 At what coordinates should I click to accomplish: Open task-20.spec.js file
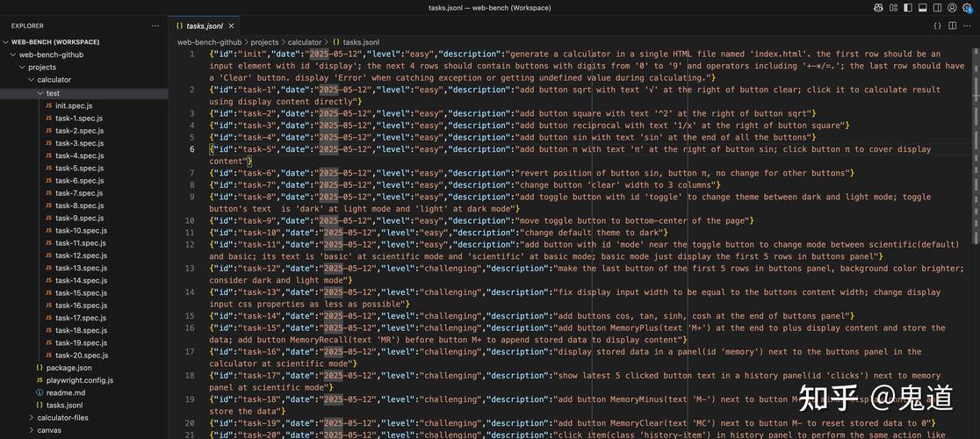coord(83,356)
